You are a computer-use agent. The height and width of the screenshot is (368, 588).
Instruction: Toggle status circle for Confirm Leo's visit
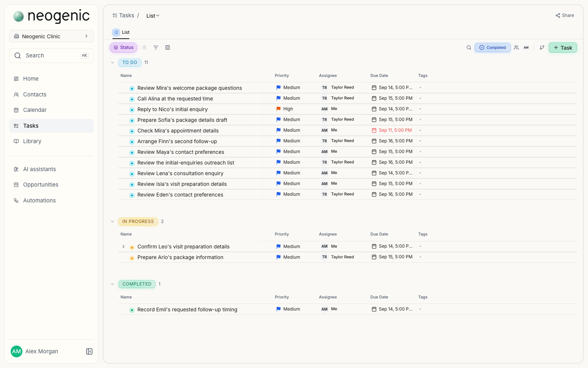coord(132,247)
